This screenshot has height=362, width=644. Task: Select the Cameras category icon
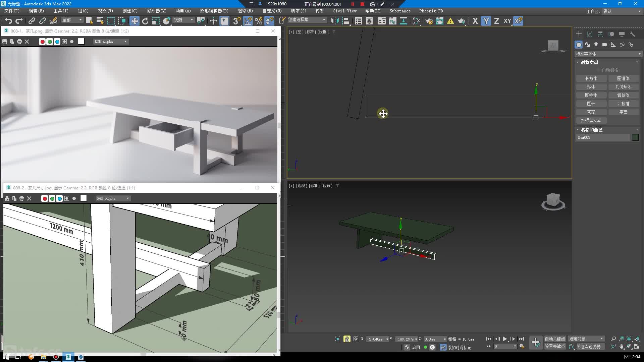coord(605,45)
